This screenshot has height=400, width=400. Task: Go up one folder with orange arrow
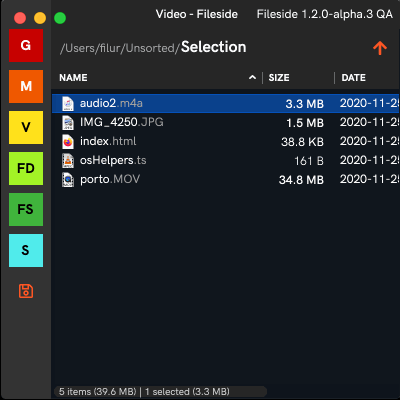point(380,48)
